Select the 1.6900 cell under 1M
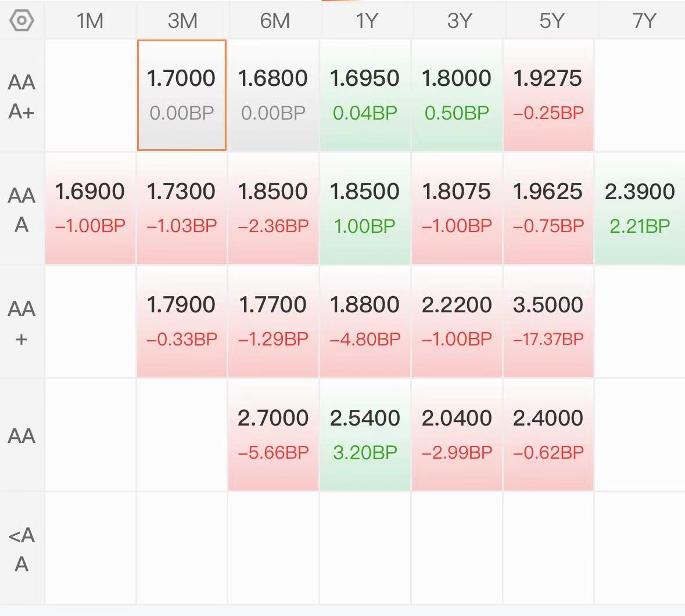The image size is (685, 616). (x=90, y=208)
